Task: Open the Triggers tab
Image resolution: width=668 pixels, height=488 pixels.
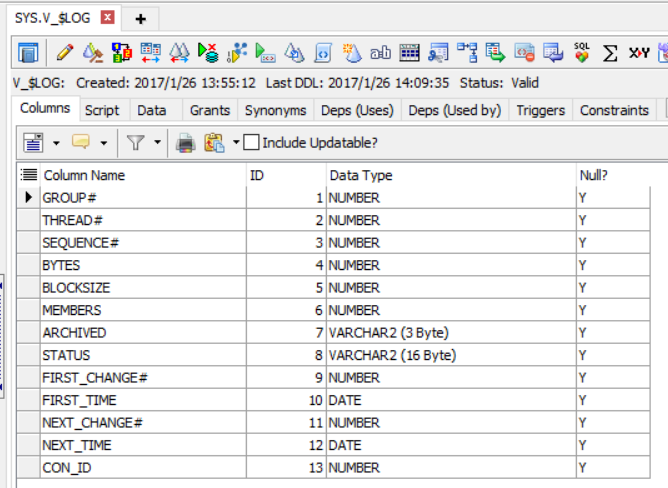Action: coord(540,110)
